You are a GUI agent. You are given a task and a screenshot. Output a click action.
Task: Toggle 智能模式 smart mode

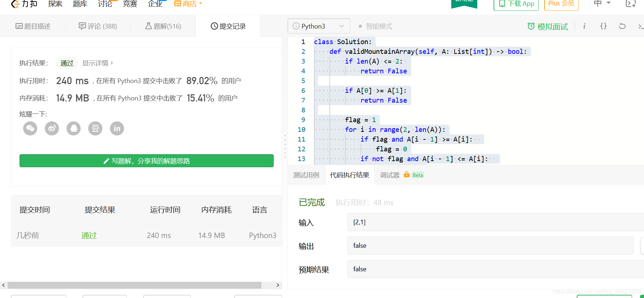(375, 26)
